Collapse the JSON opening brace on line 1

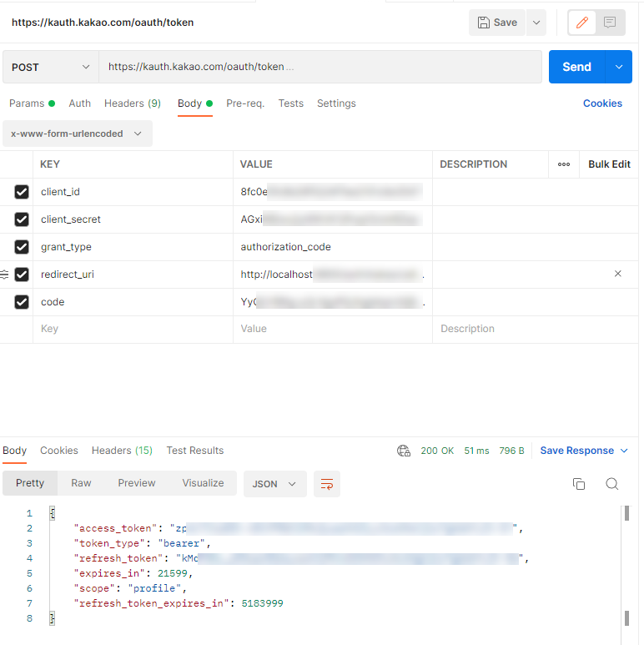tap(53, 513)
